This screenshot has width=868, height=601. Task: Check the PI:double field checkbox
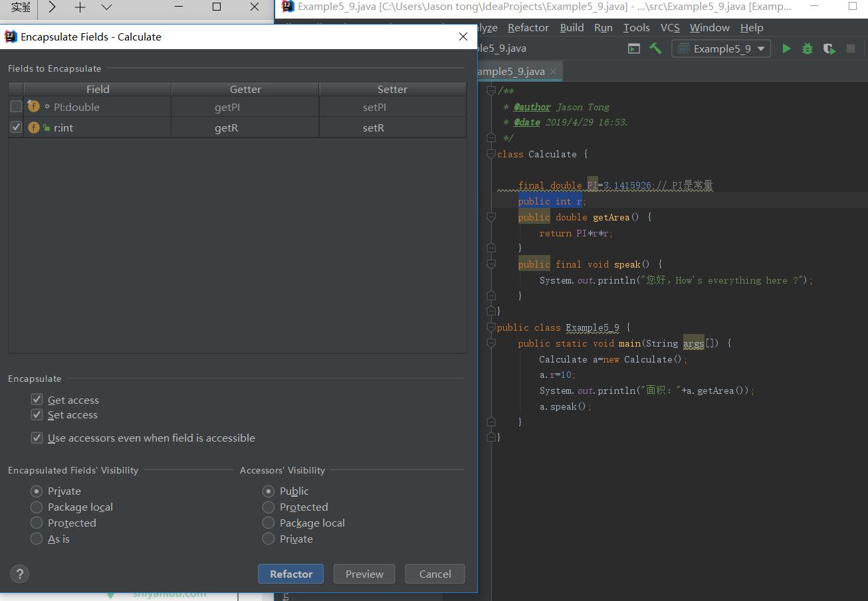[x=16, y=106]
